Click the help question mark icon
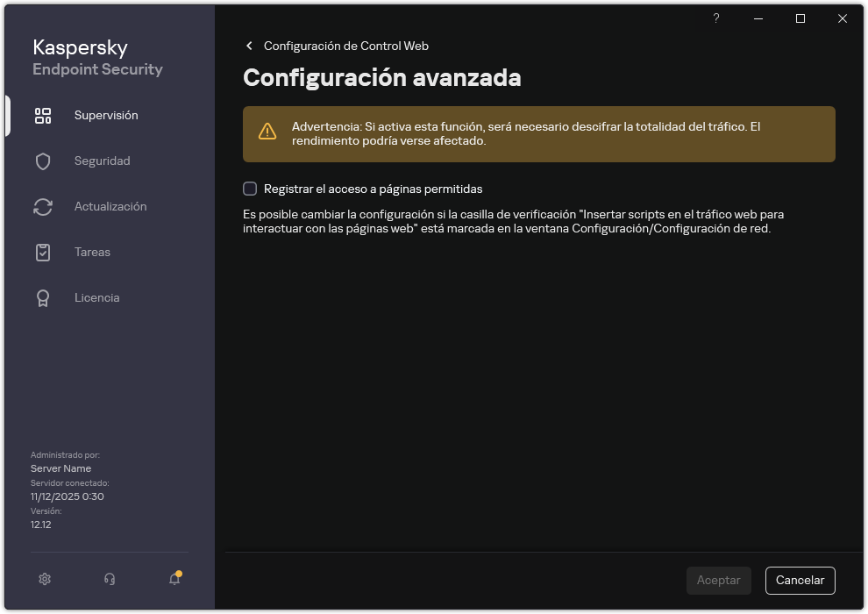This screenshot has height=614, width=868. coord(715,18)
